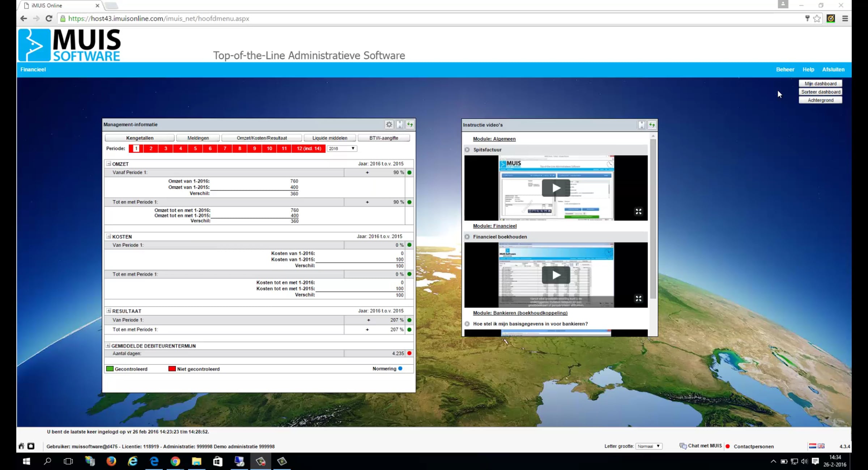Image resolution: width=868 pixels, height=470 pixels.
Task: Click the Achtergrond button
Action: (821, 100)
